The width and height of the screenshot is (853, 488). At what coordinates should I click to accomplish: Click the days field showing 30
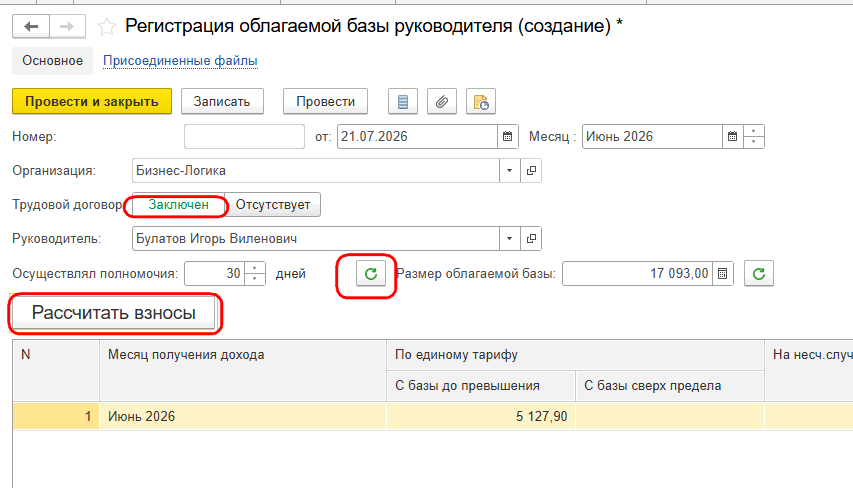215,273
